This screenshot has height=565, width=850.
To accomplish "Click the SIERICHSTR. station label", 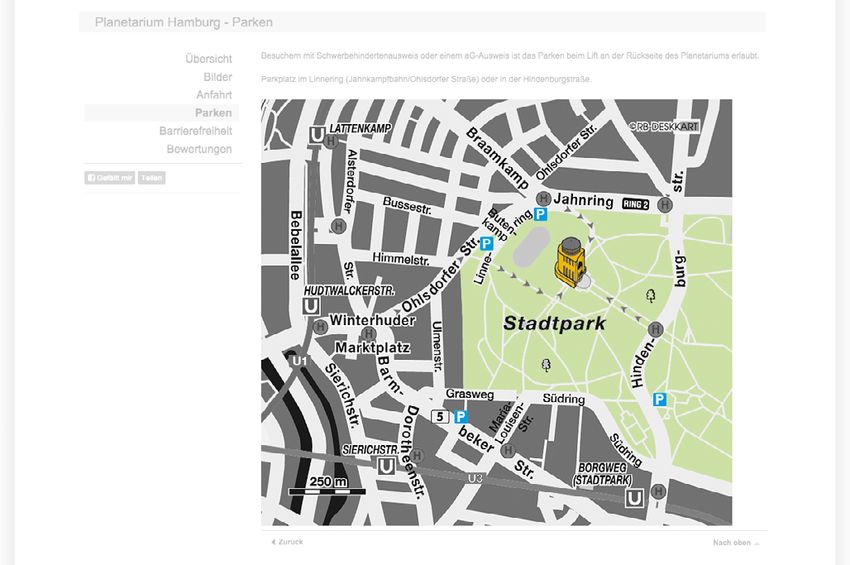I will pyautogui.click(x=371, y=450).
